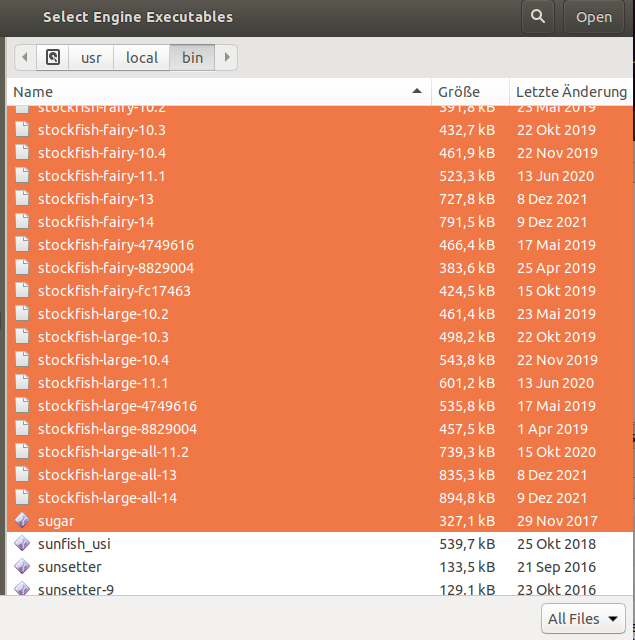Screen dimensions: 635x640
Task: Click the executable diamond icon of sunsetter
Action: [x=22, y=567]
